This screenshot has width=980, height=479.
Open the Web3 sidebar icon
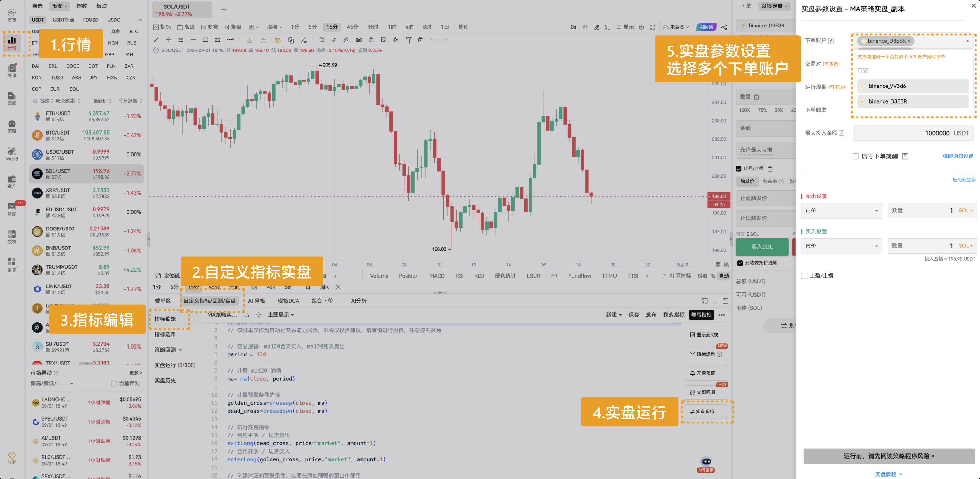[x=12, y=154]
